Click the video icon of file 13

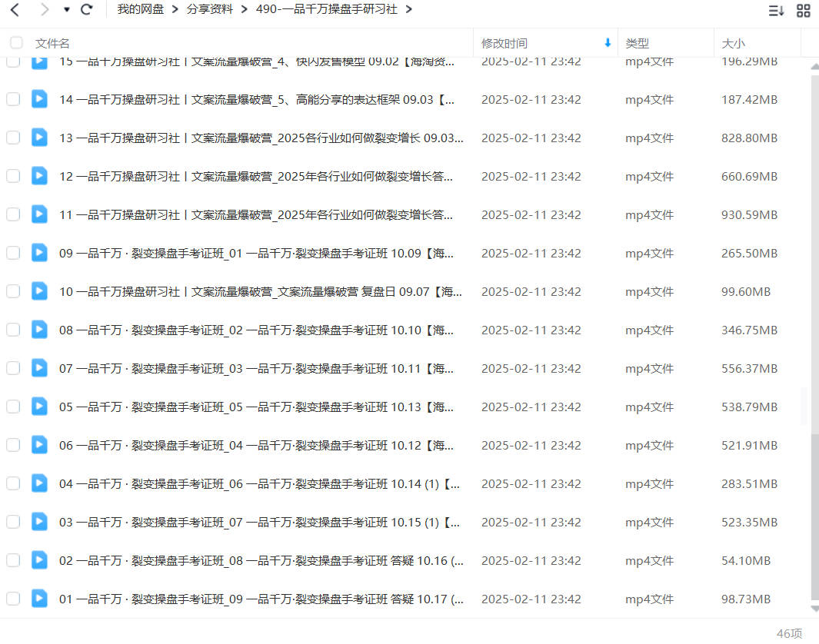39,138
